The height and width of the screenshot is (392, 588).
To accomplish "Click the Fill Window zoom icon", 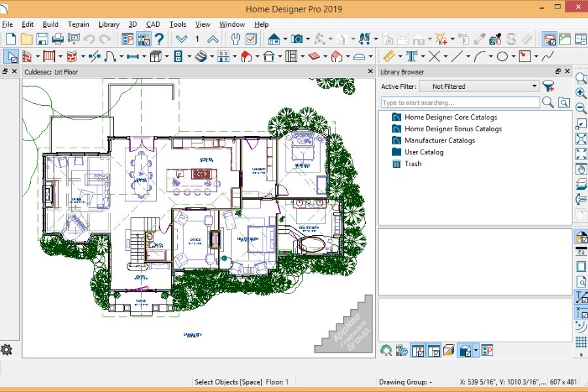I will pyautogui.click(x=581, y=139).
